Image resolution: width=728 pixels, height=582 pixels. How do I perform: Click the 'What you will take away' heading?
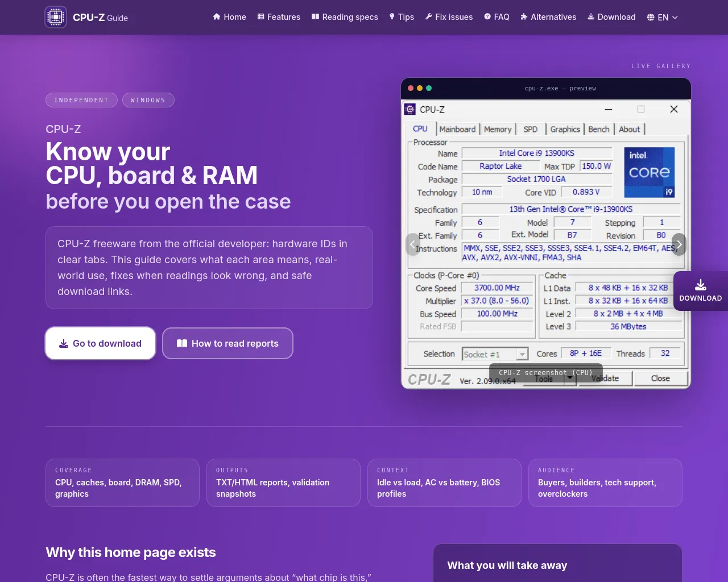pos(507,566)
